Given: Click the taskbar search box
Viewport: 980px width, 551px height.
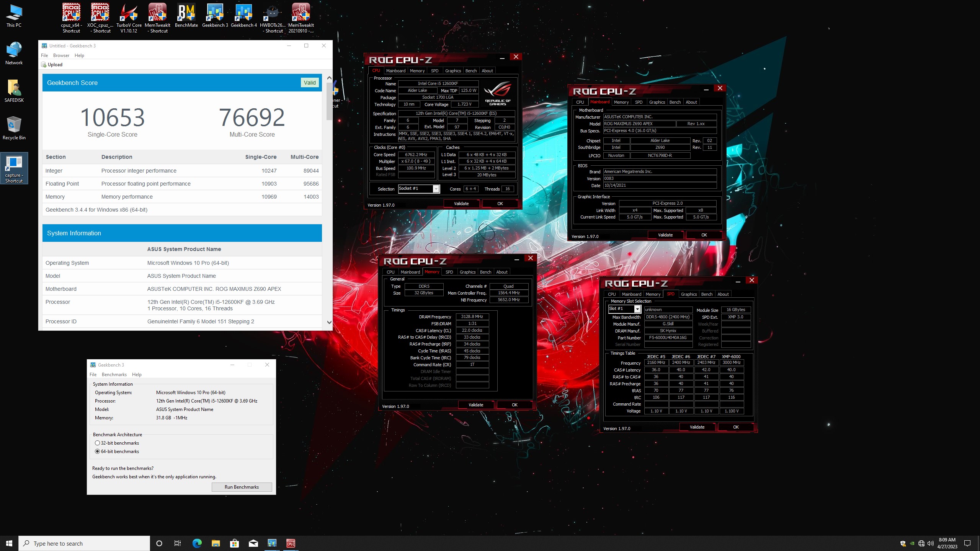Looking at the screenshot, I should pyautogui.click(x=84, y=543).
